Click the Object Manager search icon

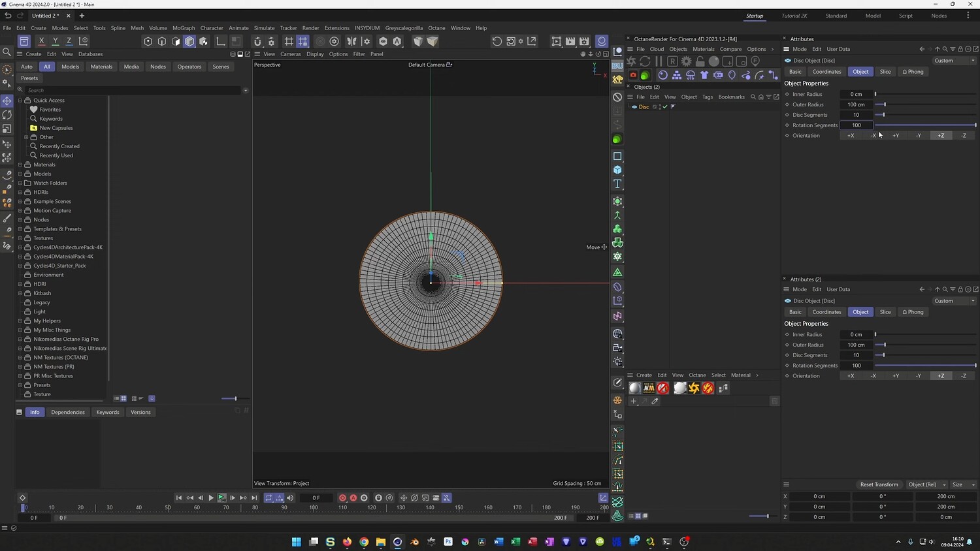753,97
